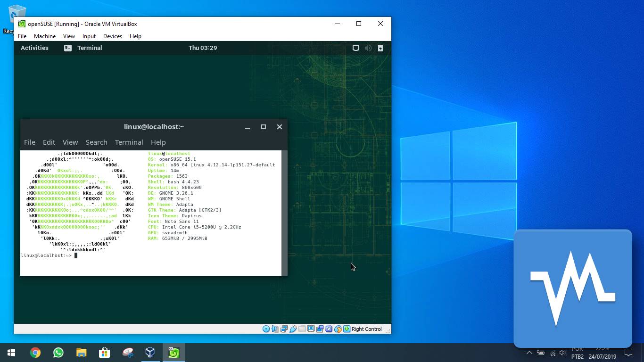Click the 'Icon Theme: Papirus' line
The width and height of the screenshot is (644, 362).
[175, 216]
